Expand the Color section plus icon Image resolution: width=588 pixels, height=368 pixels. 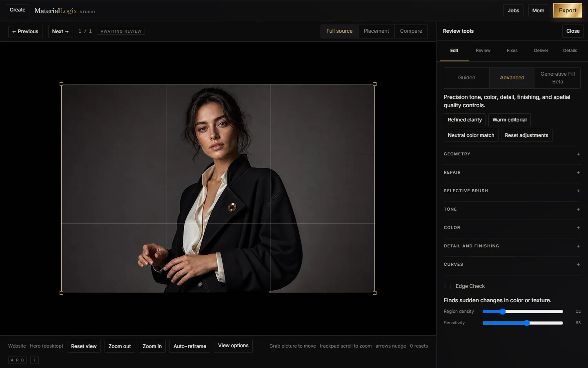point(578,228)
